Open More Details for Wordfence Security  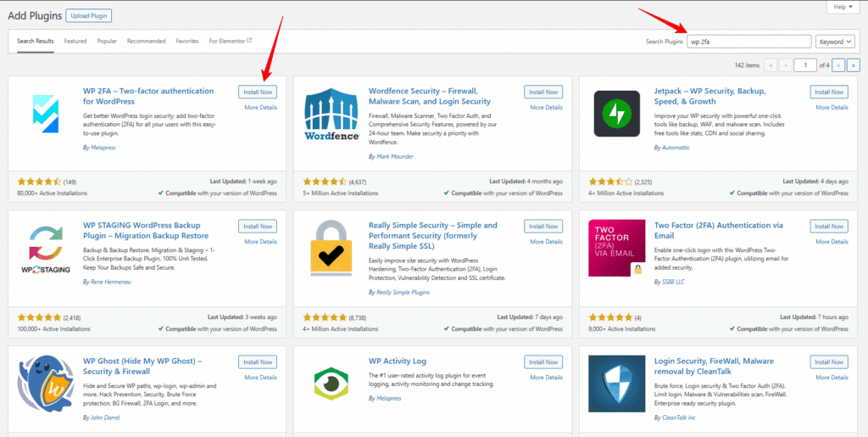547,108
